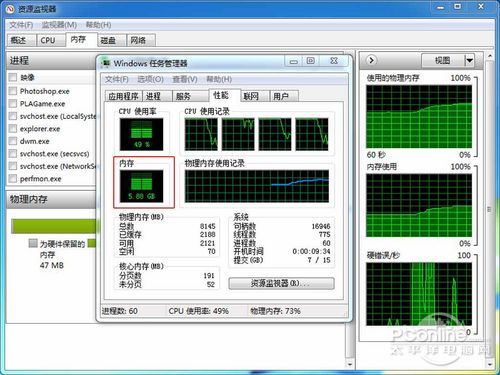
Task: Click the Resource Monitor title bar icon
Action: pyautogui.click(x=11, y=9)
